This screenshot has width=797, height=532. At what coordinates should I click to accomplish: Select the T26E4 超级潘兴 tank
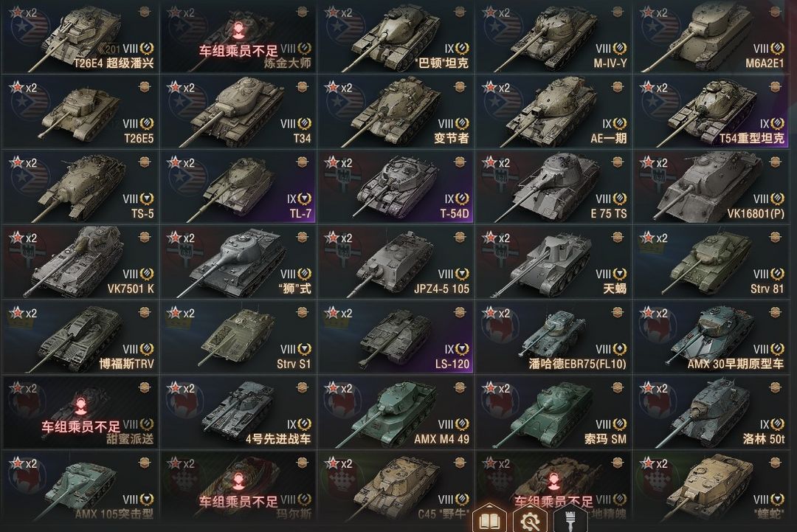80,37
